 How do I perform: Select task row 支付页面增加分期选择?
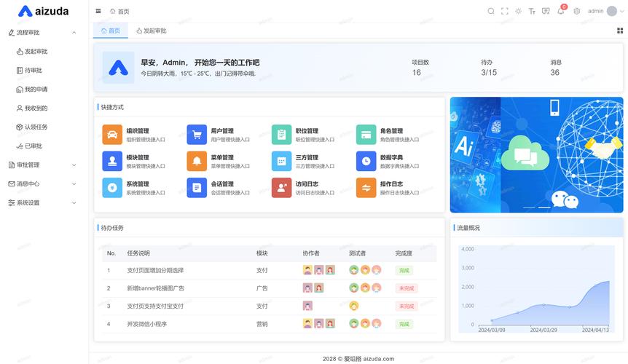[269, 270]
